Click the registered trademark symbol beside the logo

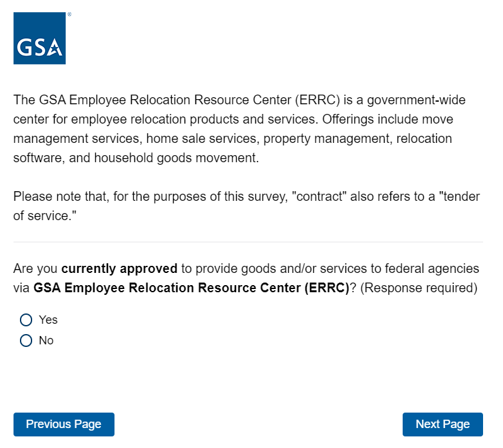tap(69, 14)
